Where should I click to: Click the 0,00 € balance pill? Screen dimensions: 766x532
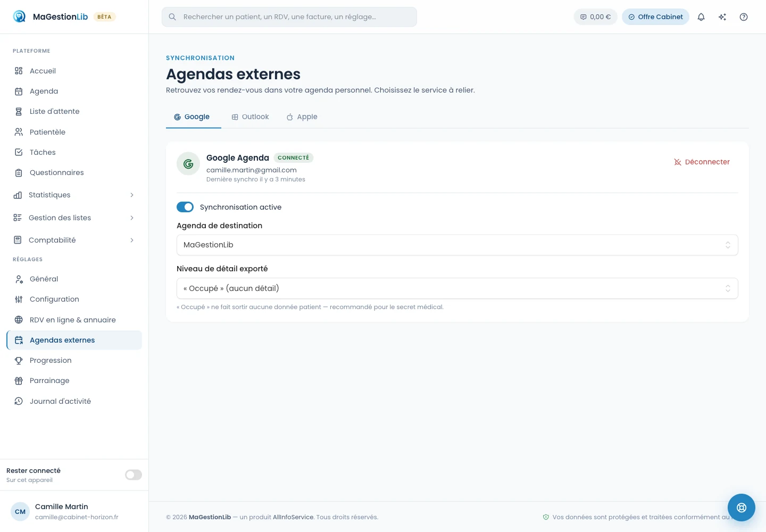pyautogui.click(x=595, y=17)
